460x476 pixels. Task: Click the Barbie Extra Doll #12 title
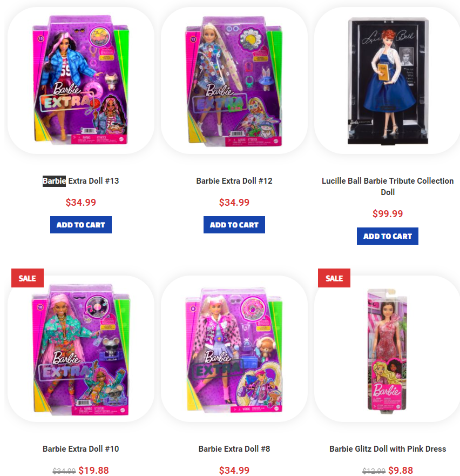point(234,181)
